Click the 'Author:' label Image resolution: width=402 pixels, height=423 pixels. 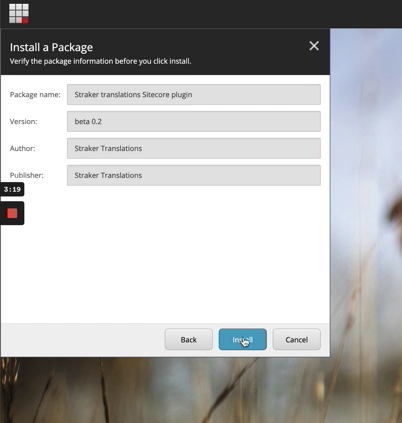[22, 148]
